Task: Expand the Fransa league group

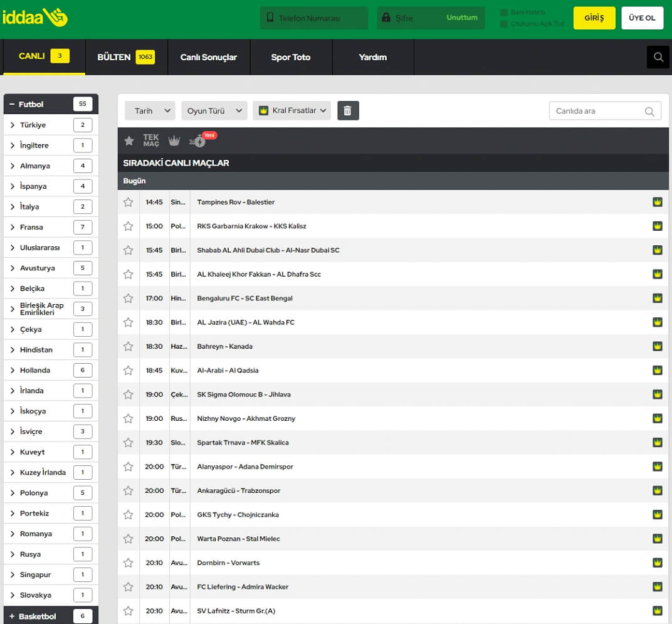Action: pyautogui.click(x=51, y=227)
